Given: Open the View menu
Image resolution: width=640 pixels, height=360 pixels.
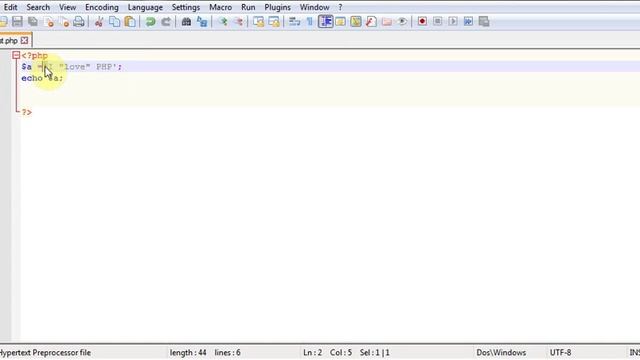Looking at the screenshot, I should [x=67, y=7].
